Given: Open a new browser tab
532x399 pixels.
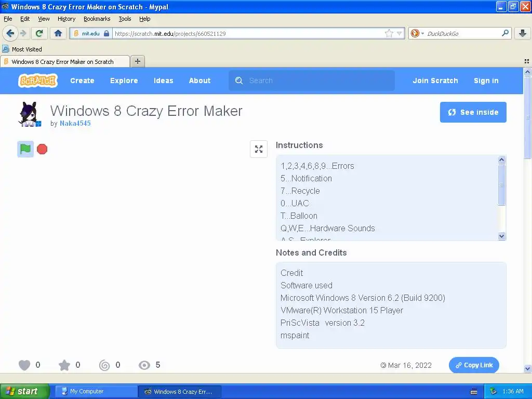Looking at the screenshot, I should click(x=137, y=61).
